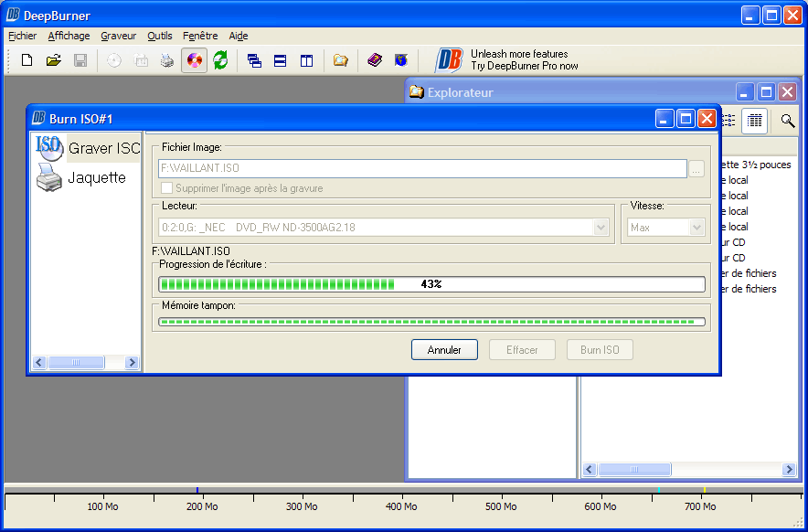Image resolution: width=808 pixels, height=532 pixels.
Task: Click the purple help book icon
Action: pos(375,60)
